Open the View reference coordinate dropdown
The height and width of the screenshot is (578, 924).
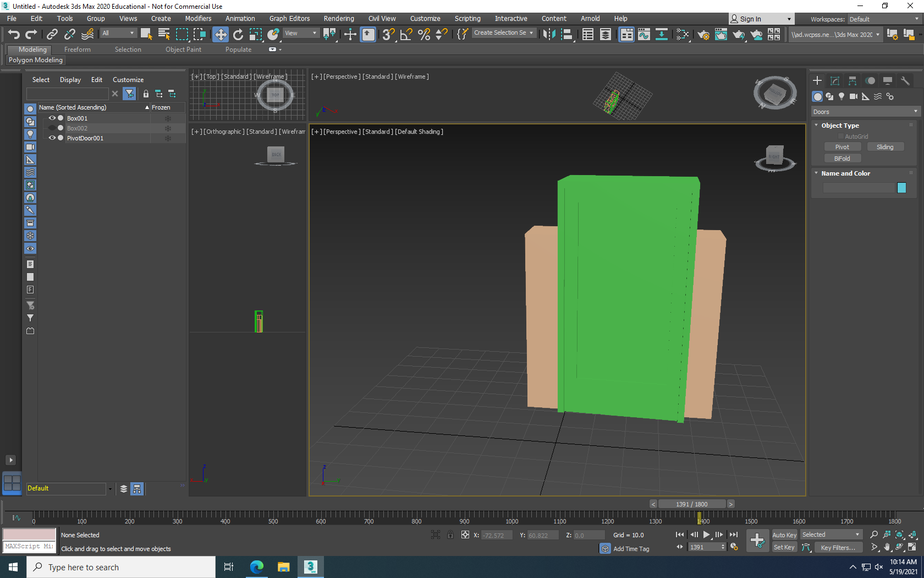[x=301, y=33]
